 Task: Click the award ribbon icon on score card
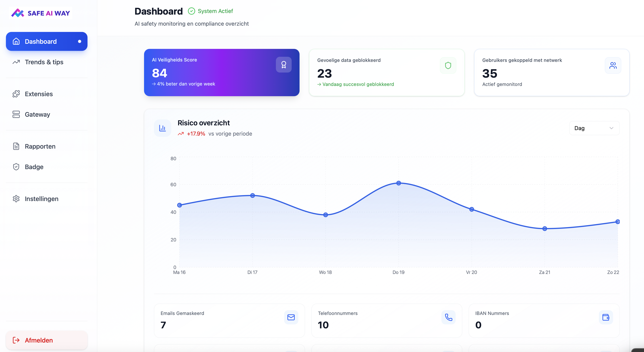[x=284, y=65]
